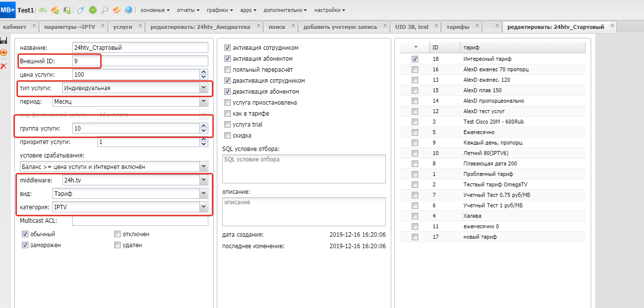Open the 'категория' IPTV dropdown
644x308 pixels.
point(203,207)
